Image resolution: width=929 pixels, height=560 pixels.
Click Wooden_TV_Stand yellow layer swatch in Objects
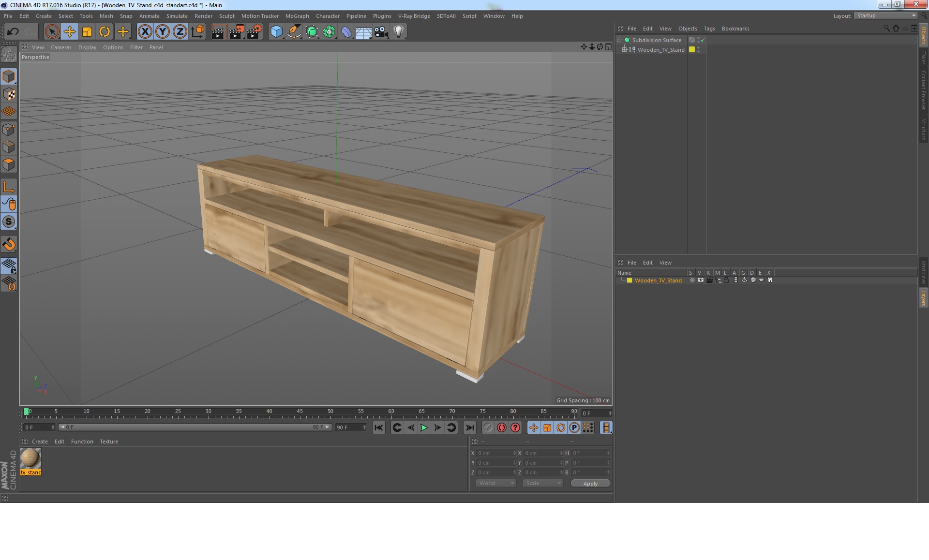pos(692,49)
